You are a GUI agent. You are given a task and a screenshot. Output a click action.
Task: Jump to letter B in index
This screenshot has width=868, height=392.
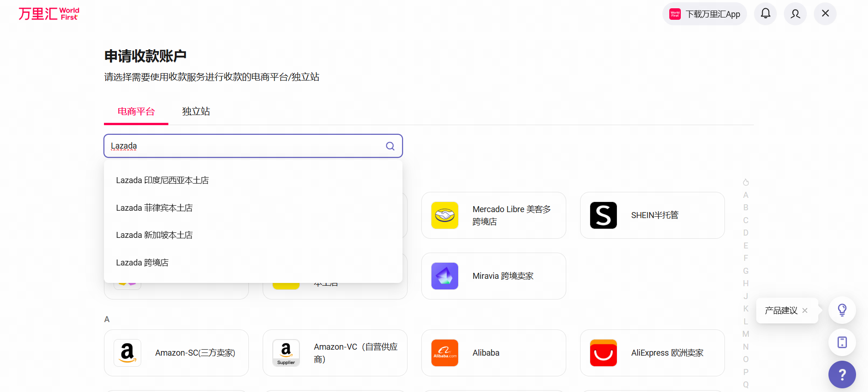(746, 208)
